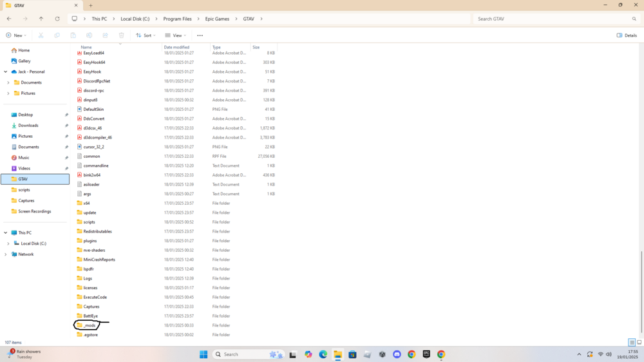Image resolution: width=644 pixels, height=362 pixels.
Task: Sort by the Size column header
Action: point(256,47)
